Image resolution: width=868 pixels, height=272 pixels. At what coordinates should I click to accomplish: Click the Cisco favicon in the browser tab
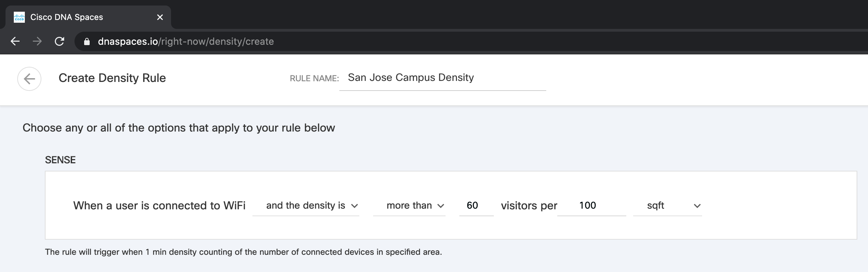[19, 17]
